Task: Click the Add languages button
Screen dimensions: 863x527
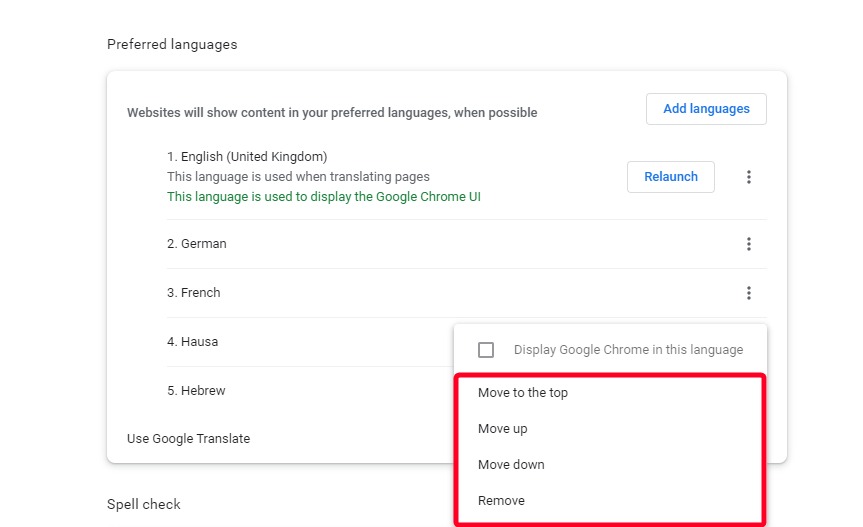Action: point(706,109)
